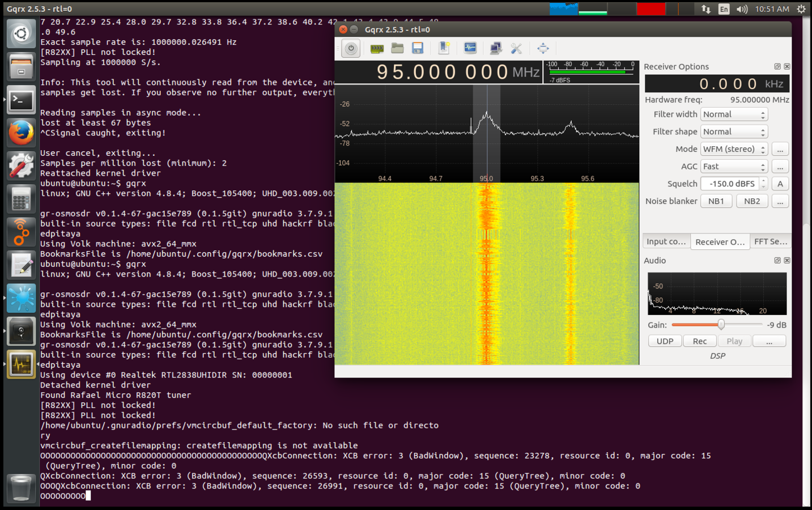
Task: Open the system power gear menu
Action: (x=801, y=9)
